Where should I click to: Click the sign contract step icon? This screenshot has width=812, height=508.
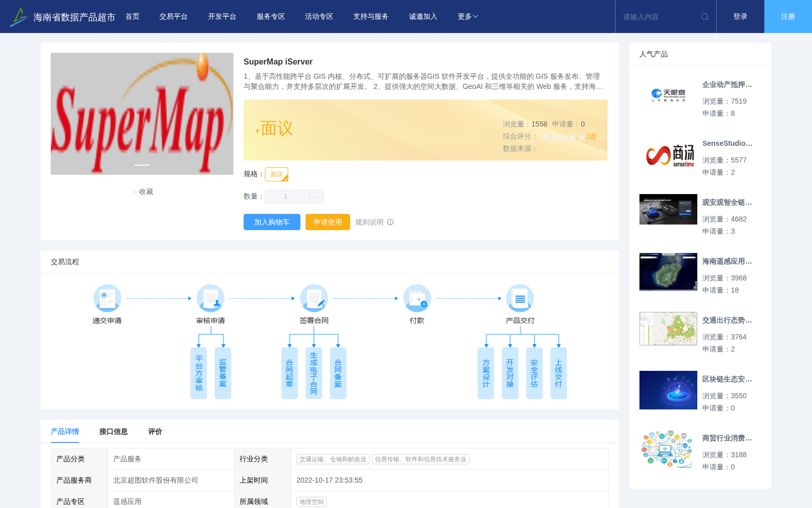314,298
